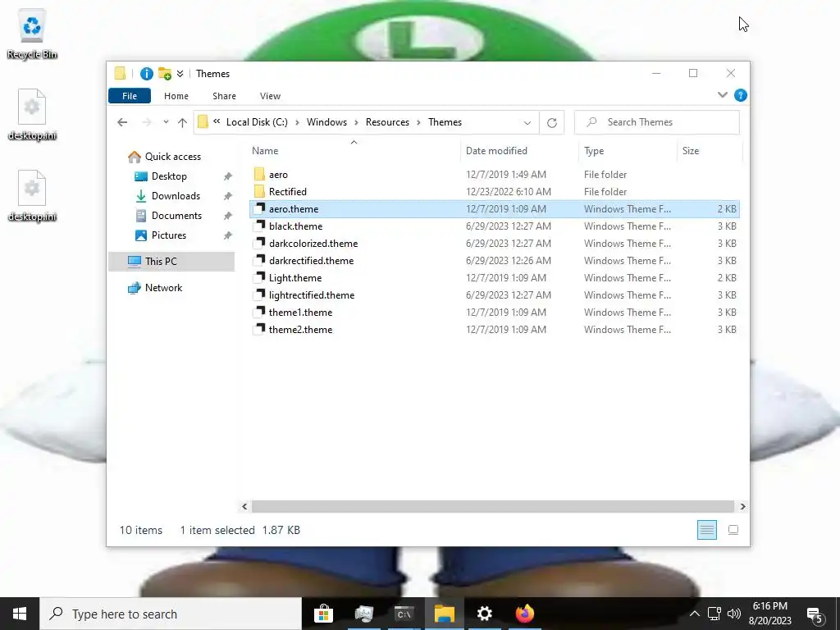Open network status tray icon

coord(714,614)
